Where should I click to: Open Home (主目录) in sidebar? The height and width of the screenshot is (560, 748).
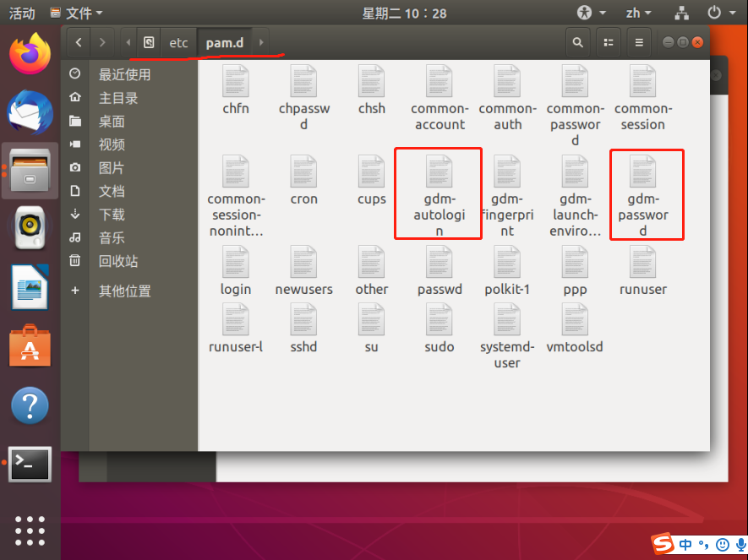(x=117, y=98)
